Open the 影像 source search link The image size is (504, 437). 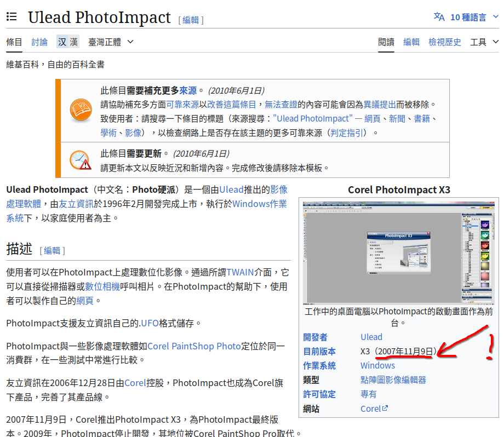133,133
